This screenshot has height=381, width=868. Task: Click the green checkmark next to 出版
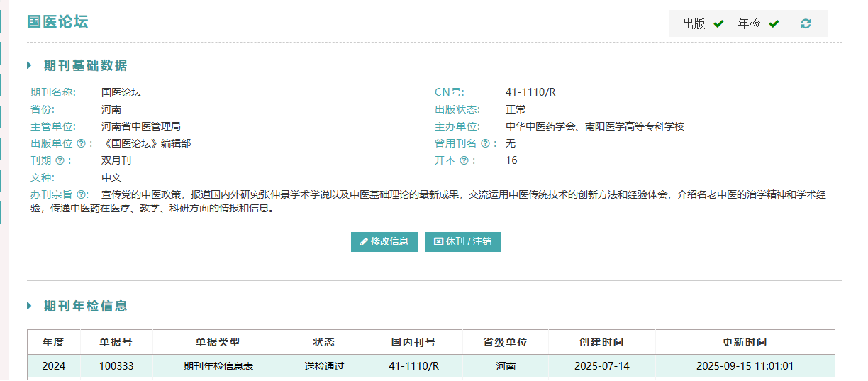(718, 23)
